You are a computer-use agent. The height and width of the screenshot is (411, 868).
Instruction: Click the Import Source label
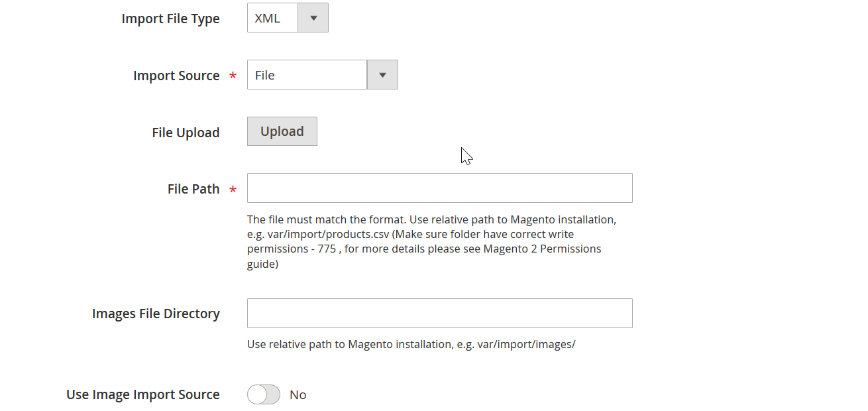pos(176,76)
